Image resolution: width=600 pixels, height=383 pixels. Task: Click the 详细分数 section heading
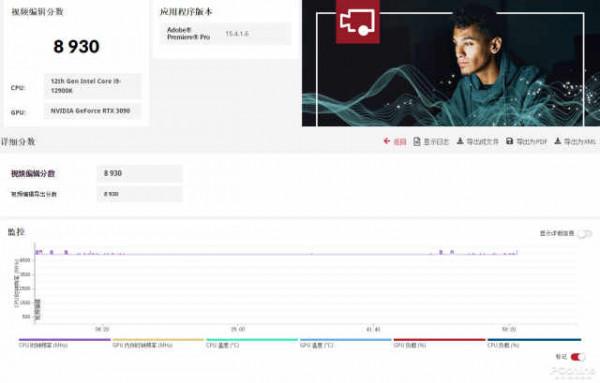click(x=18, y=142)
